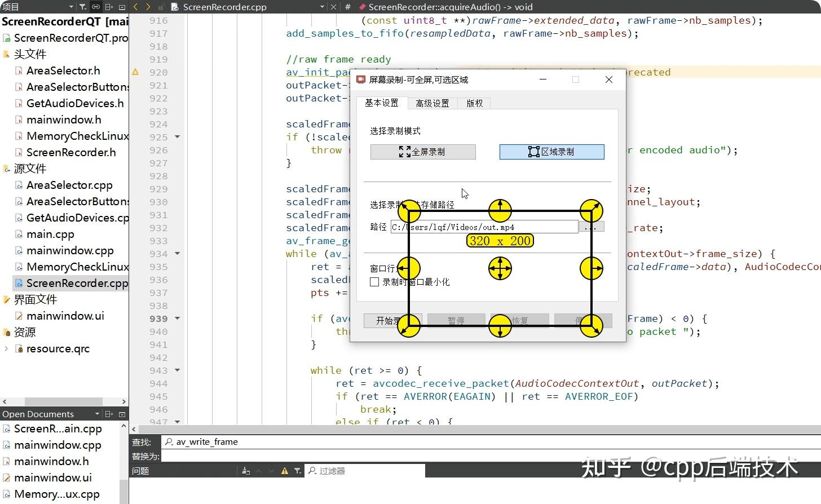Open the 项目 pane dropdown
Screen dimensions: 821x504
[x=70, y=7]
